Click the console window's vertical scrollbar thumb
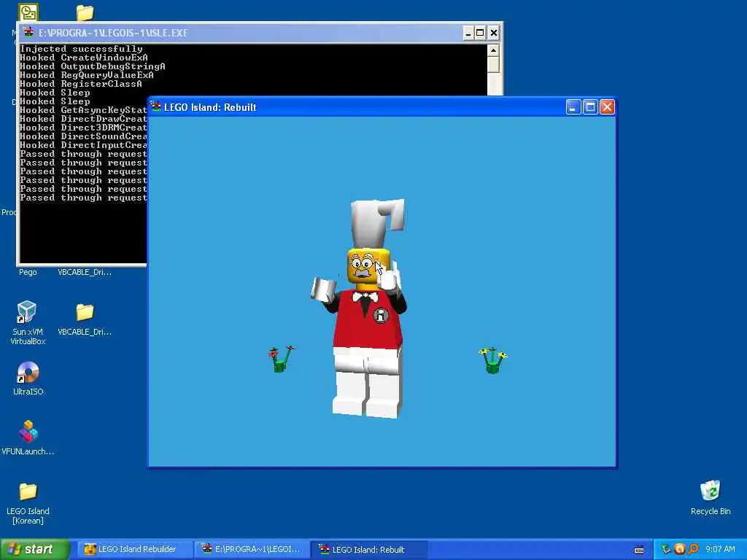Screen dimensions: 747x560 coord(494,65)
